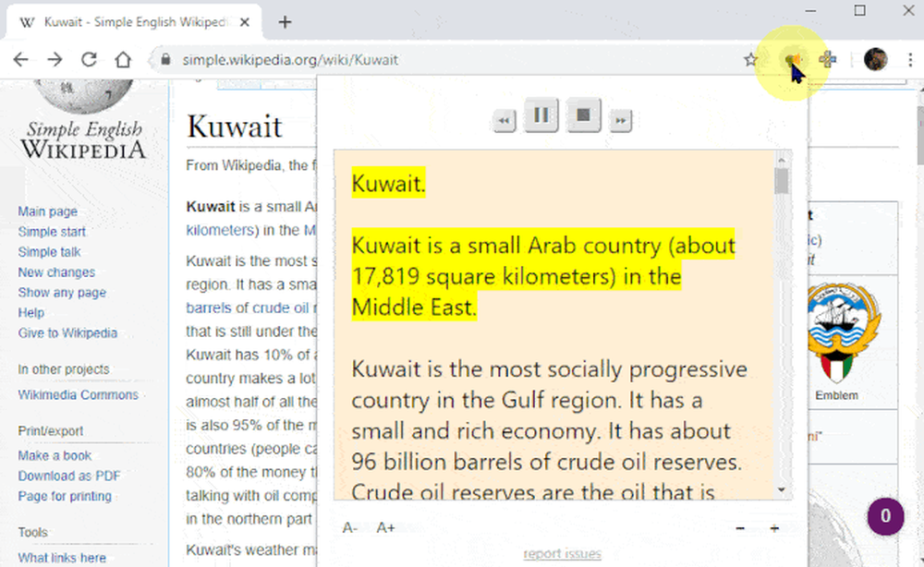Open the What links here link

click(x=62, y=558)
